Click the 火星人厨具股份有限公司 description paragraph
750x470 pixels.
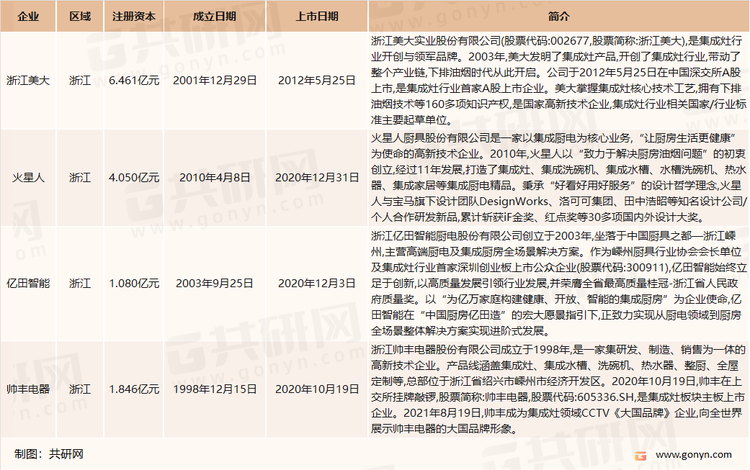point(558,177)
